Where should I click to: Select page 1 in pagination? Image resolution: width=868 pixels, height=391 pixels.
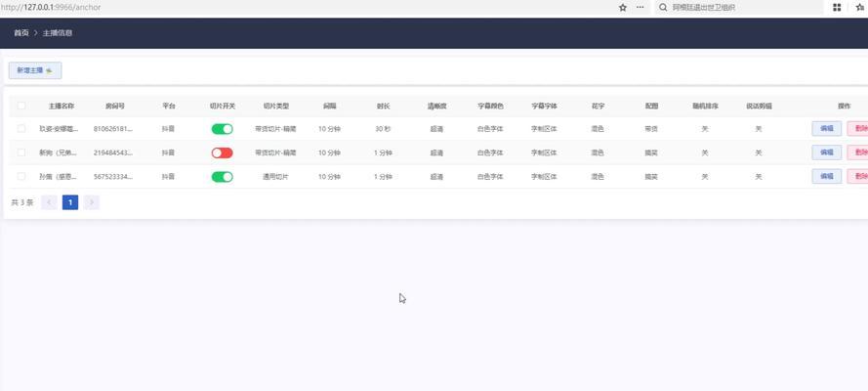point(70,202)
